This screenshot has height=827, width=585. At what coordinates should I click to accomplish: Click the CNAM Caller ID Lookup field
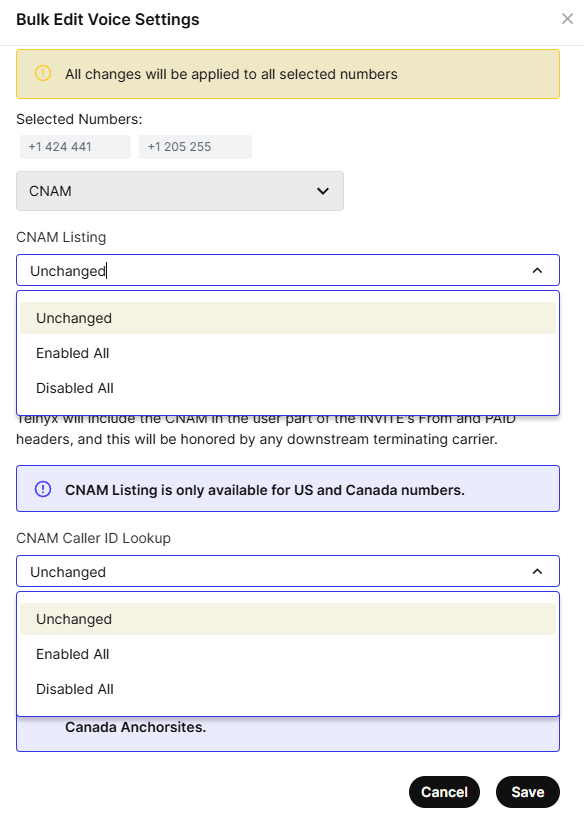[287, 571]
